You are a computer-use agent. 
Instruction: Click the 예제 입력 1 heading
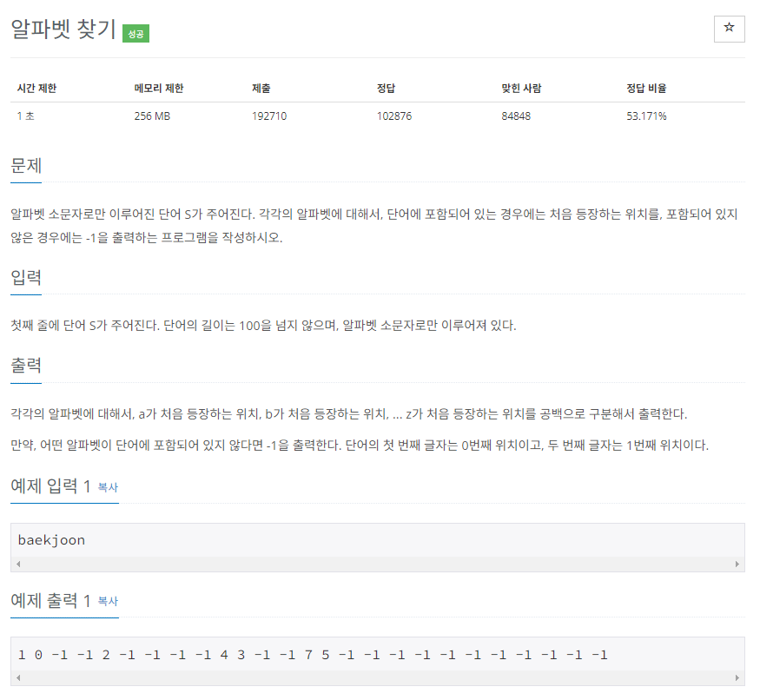point(51,485)
